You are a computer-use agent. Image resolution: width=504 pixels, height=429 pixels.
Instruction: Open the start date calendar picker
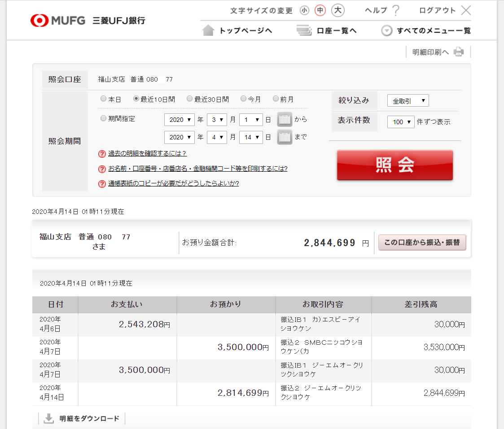[285, 120]
